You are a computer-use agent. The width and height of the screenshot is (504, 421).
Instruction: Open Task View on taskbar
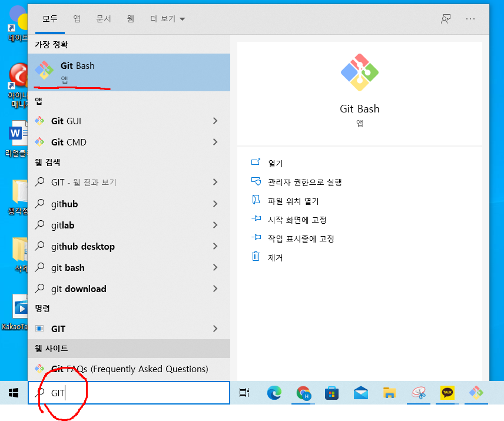coord(244,392)
